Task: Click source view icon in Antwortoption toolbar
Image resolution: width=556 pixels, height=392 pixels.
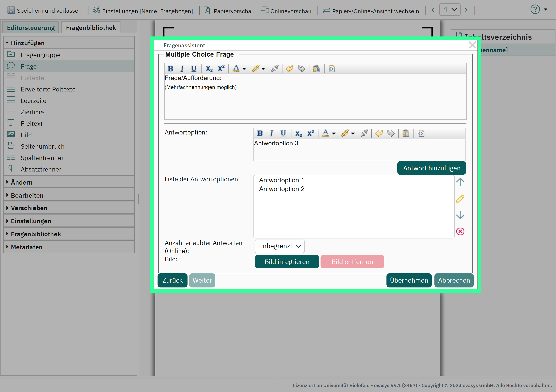Action: pos(421,133)
